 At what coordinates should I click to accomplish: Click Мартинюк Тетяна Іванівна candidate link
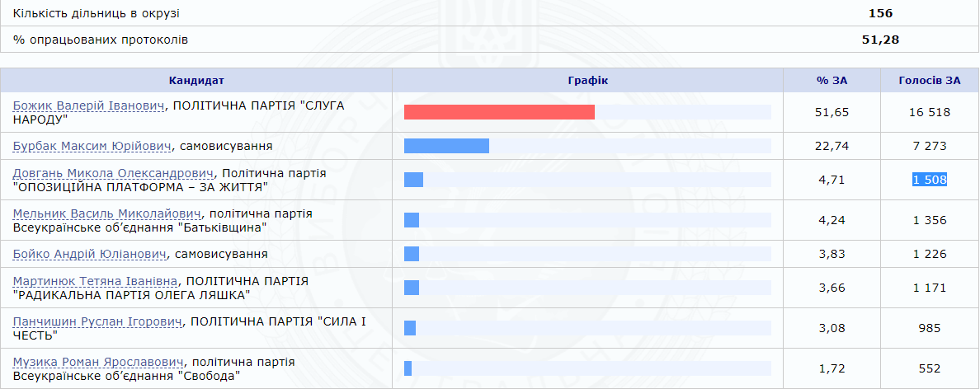tap(95, 281)
